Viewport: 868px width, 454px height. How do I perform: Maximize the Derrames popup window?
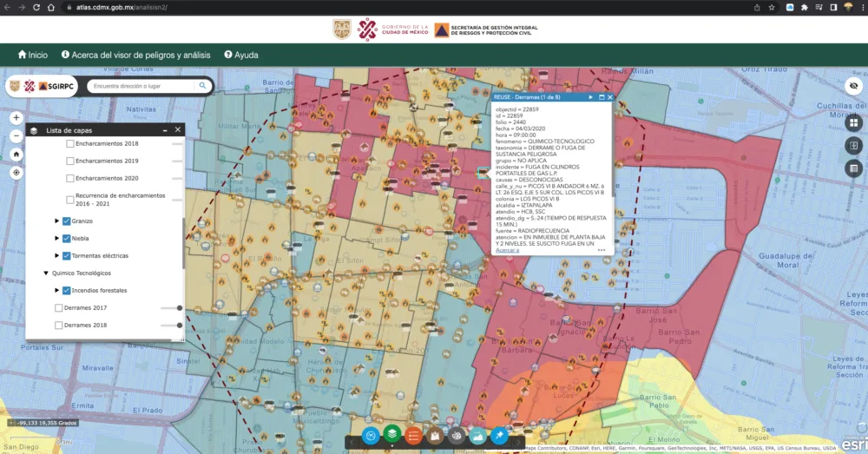[x=602, y=97]
